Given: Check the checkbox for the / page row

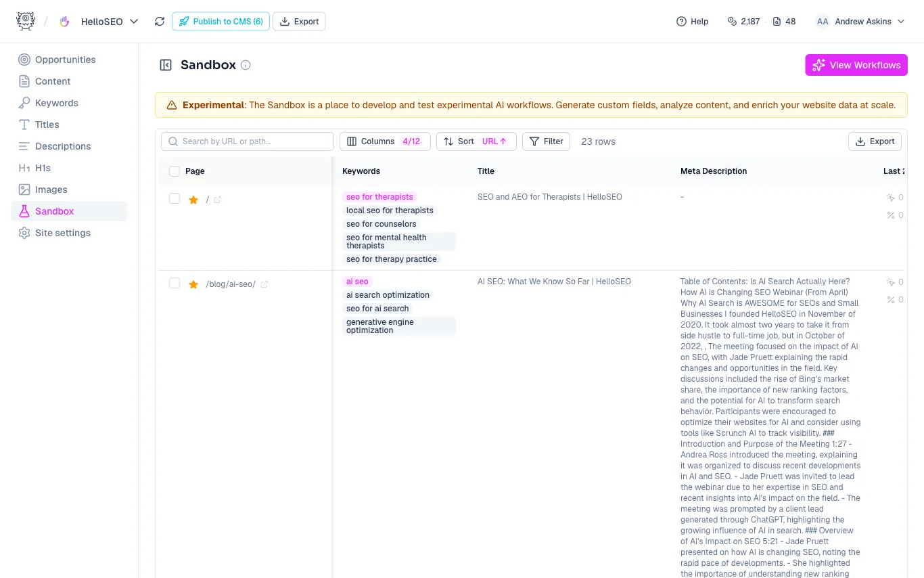Looking at the screenshot, I should 175,198.
